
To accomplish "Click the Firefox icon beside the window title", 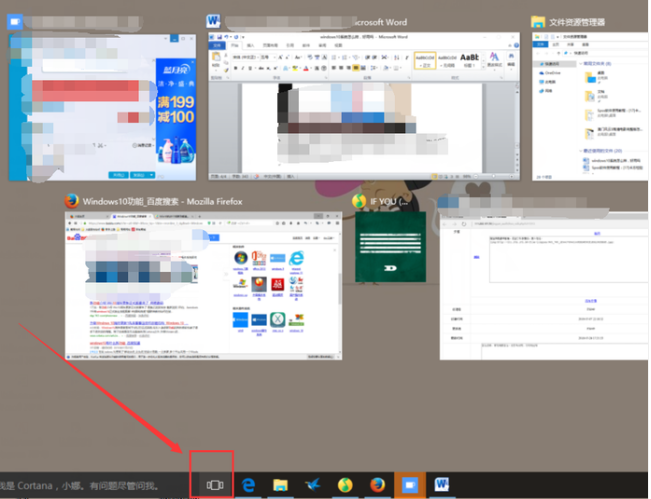I will tap(71, 200).
